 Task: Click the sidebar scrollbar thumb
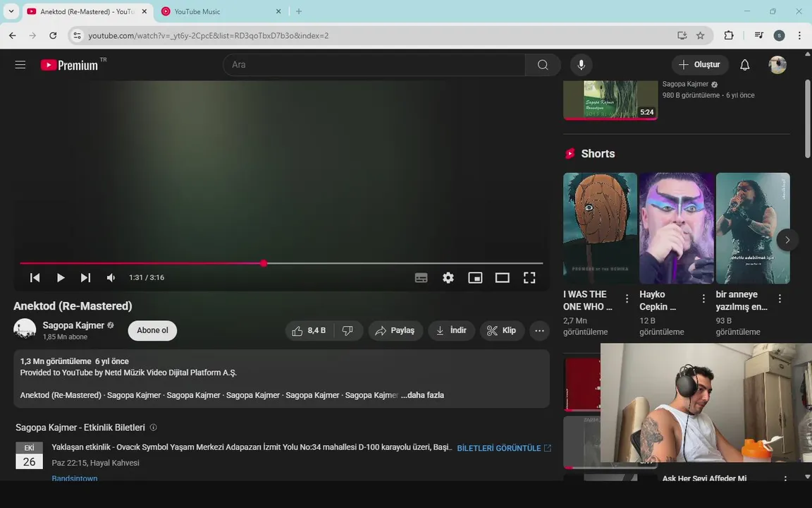pyautogui.click(x=807, y=119)
